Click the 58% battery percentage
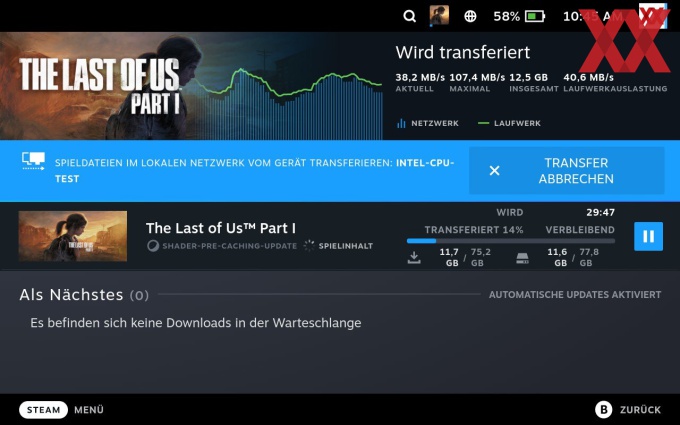 pos(507,16)
